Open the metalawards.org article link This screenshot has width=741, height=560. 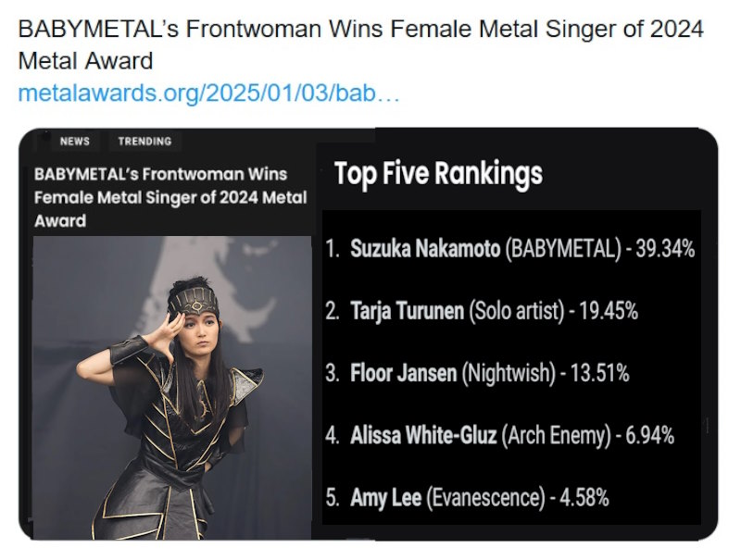pyautogui.click(x=208, y=93)
